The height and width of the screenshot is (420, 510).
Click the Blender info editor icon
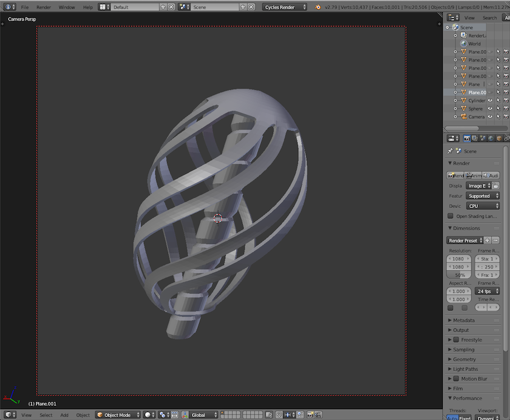(8, 7)
